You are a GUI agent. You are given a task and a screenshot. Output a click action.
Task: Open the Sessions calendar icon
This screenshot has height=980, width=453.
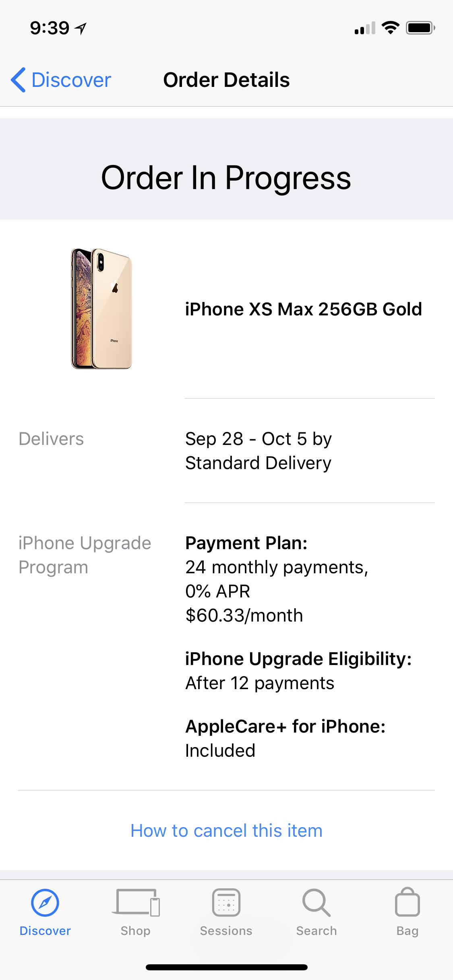(x=226, y=903)
